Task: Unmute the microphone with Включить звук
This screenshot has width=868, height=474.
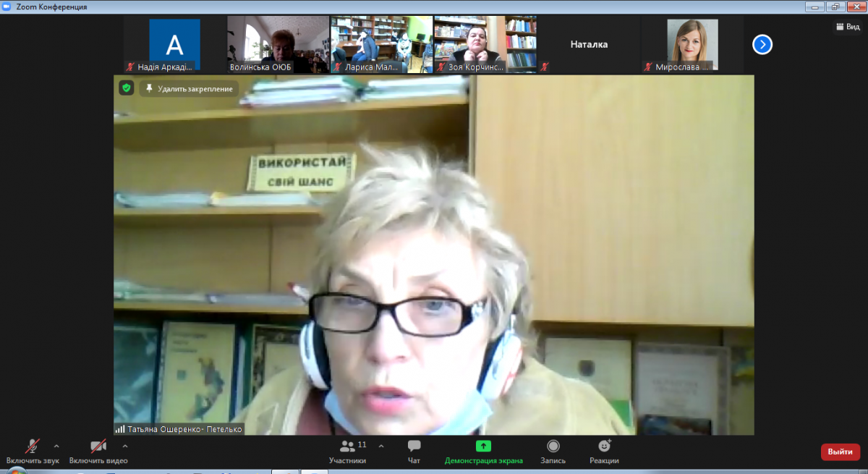Action: (32, 451)
